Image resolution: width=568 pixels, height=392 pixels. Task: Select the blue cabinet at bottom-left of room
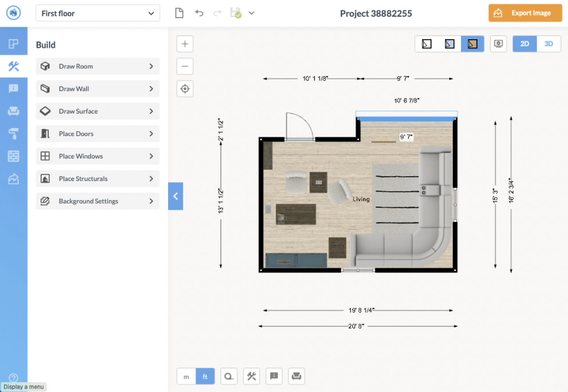(x=296, y=260)
